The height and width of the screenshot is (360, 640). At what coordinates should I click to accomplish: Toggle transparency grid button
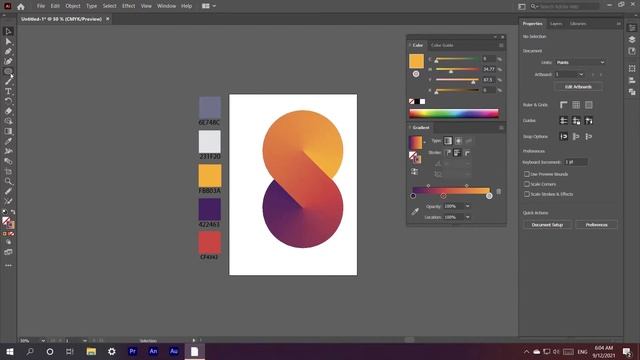click(x=589, y=105)
